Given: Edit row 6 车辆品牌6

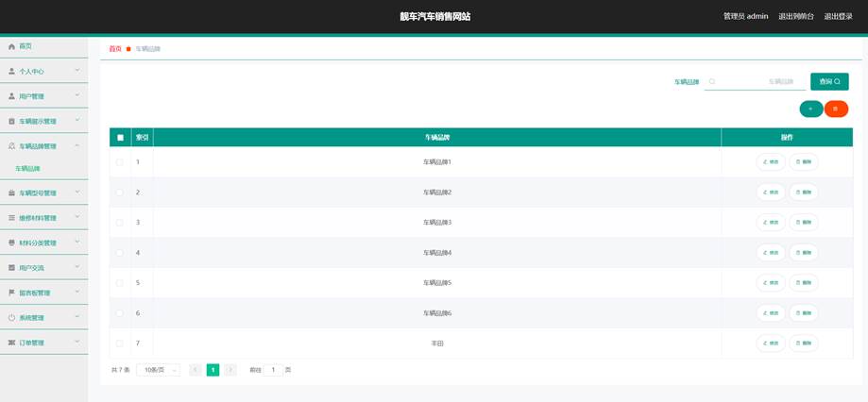Looking at the screenshot, I should click(771, 313).
